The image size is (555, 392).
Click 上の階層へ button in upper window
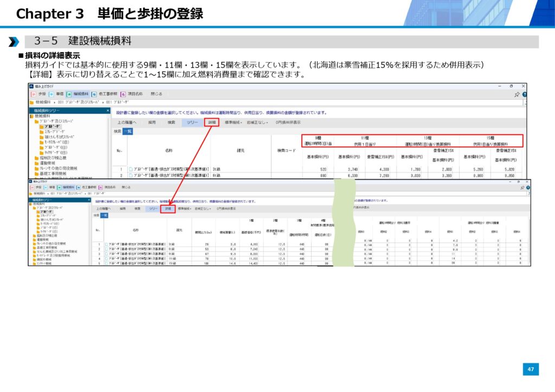127,122
